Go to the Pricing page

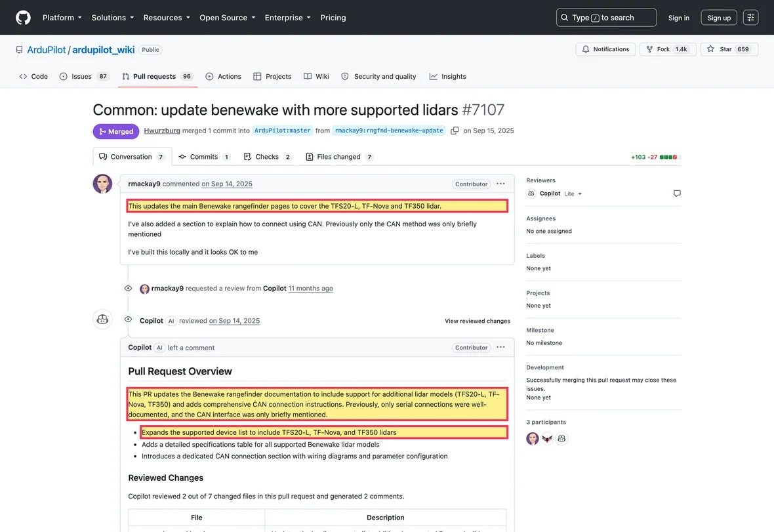tap(333, 18)
